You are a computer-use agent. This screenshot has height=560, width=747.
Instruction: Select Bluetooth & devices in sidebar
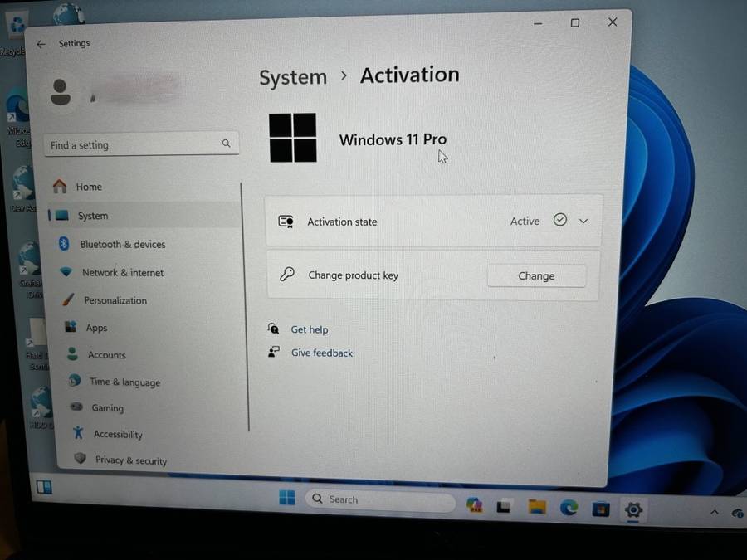pos(122,245)
